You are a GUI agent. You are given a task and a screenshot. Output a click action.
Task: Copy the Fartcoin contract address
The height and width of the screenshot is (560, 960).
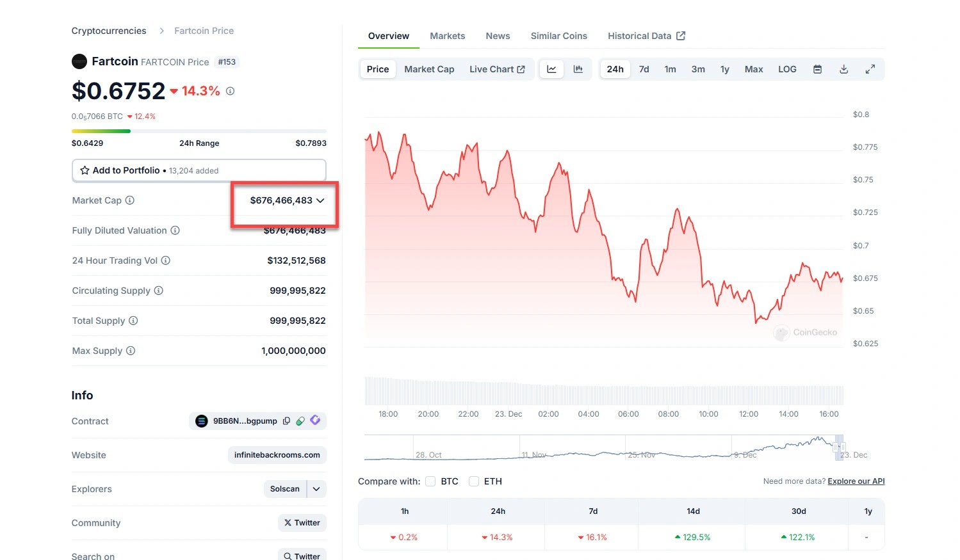tap(286, 421)
